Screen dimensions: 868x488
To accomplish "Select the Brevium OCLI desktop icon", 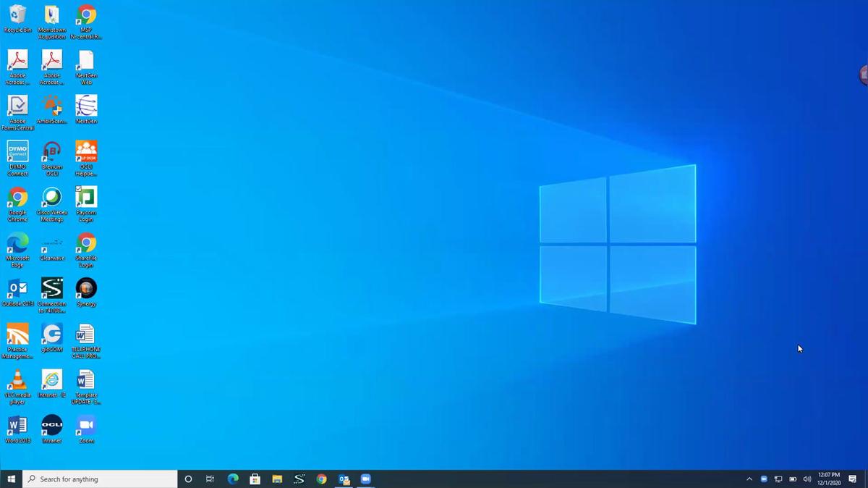I will (x=51, y=152).
